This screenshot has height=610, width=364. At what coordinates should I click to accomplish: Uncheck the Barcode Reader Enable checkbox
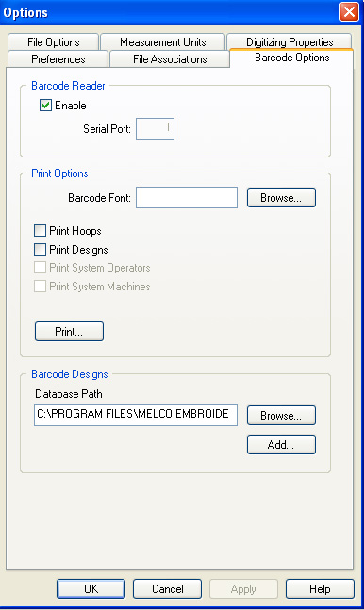coord(45,105)
